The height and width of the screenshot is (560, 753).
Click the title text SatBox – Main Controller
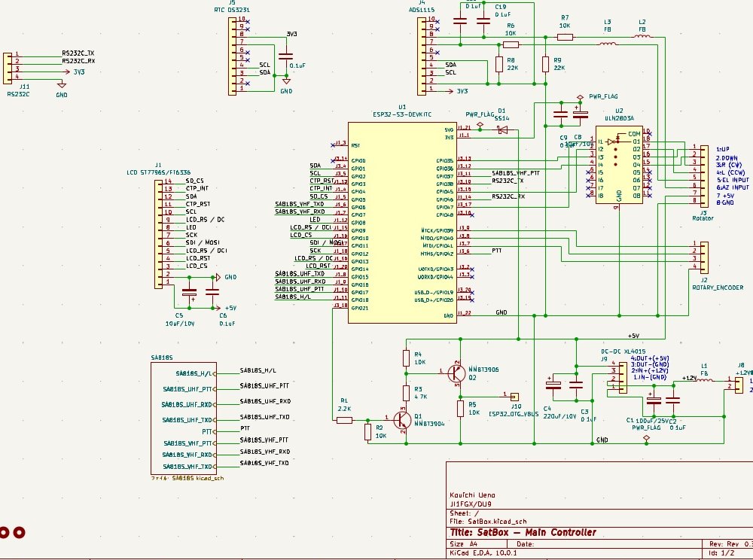pos(523,532)
